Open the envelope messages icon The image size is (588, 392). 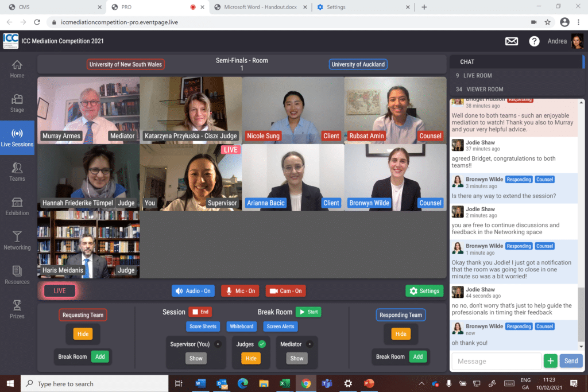click(511, 41)
